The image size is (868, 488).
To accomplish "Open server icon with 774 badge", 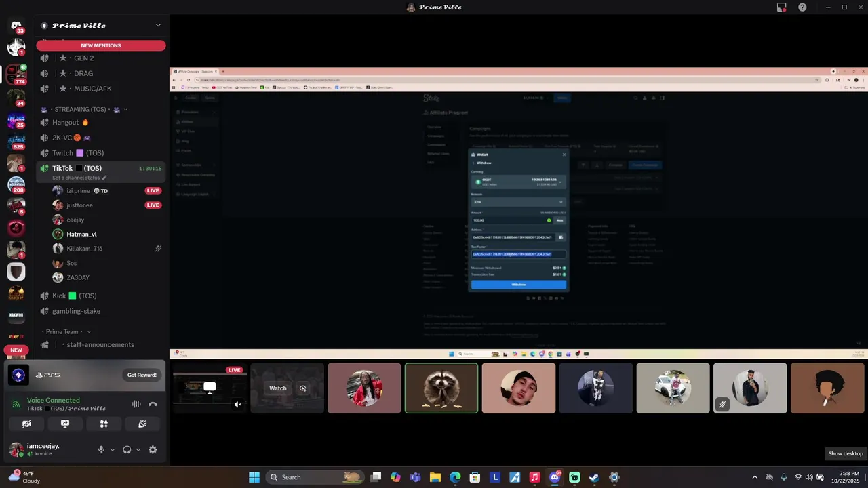I will [x=16, y=74].
